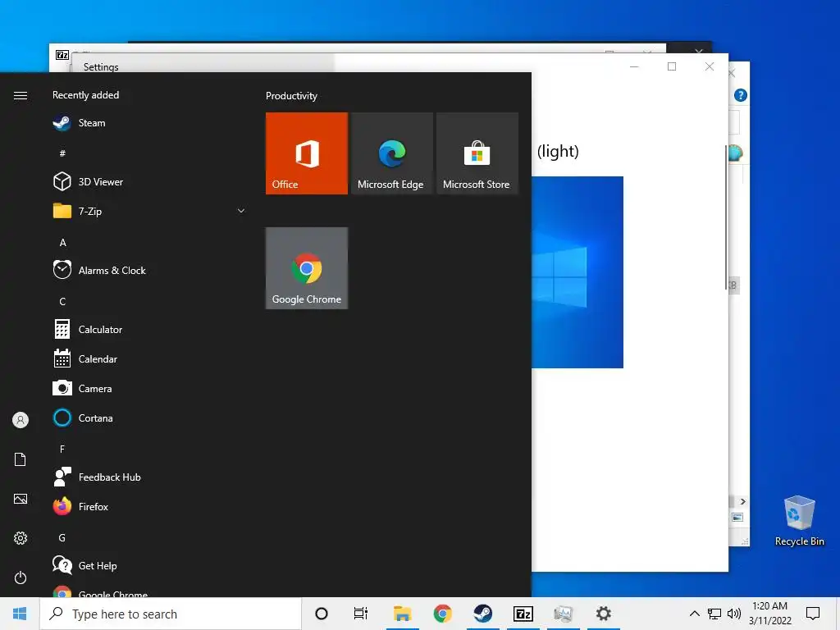The height and width of the screenshot is (630, 840).
Task: Open File Explorer from taskbar
Action: (402, 614)
